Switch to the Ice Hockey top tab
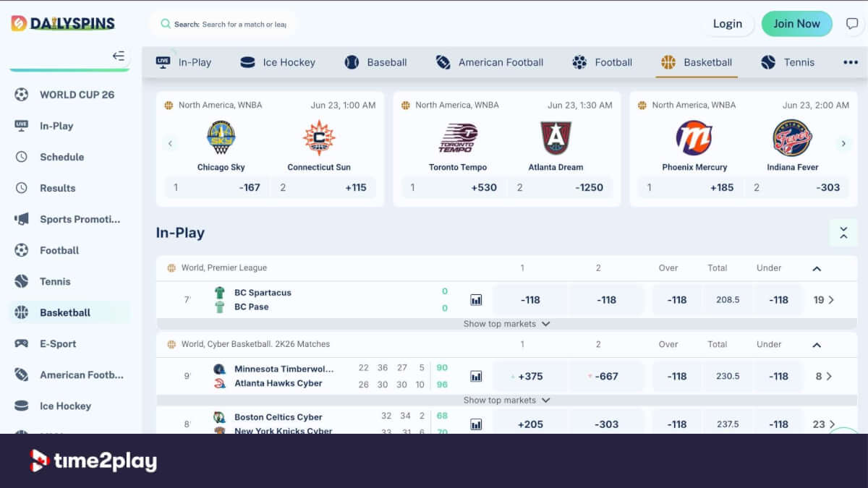The height and width of the screenshot is (488, 868). point(278,62)
